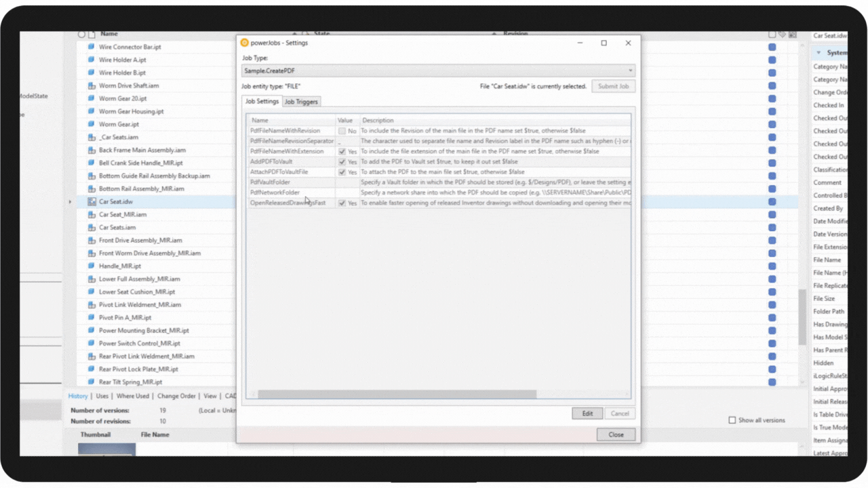
Task: Click the circle selector in the file list header
Action: coord(81,34)
